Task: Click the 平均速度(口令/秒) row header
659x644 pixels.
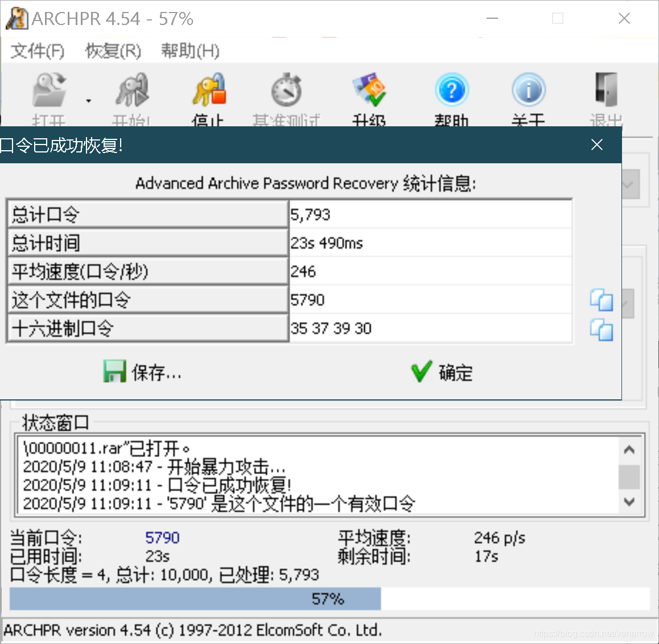Action: [x=148, y=271]
